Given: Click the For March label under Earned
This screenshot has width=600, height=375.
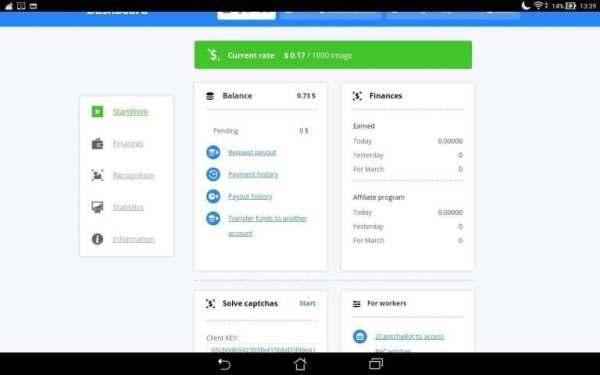Looking at the screenshot, I should (368, 169).
